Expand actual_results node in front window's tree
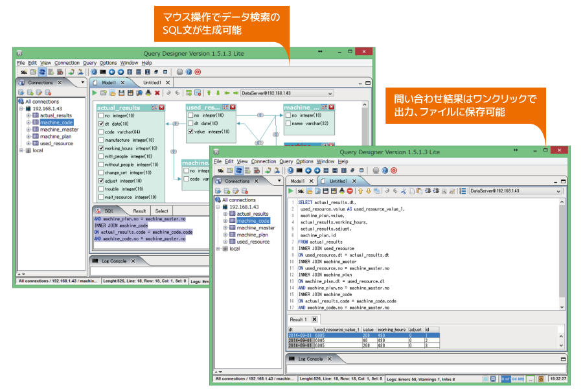Viewport: 583px width, 392px height. coord(225,214)
